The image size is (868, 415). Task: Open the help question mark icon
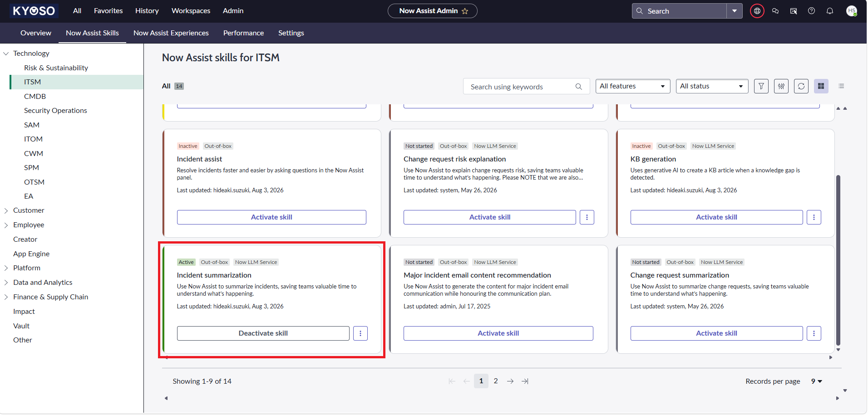[x=812, y=11]
